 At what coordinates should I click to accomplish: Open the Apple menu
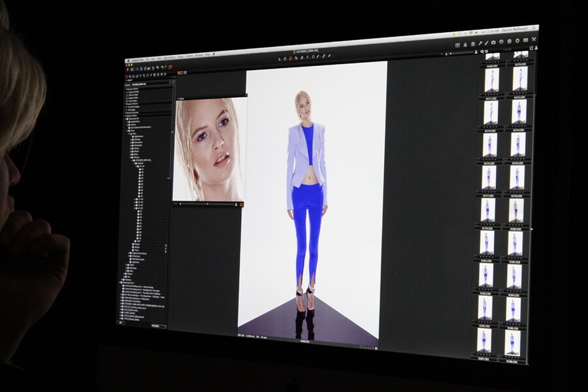[129, 61]
